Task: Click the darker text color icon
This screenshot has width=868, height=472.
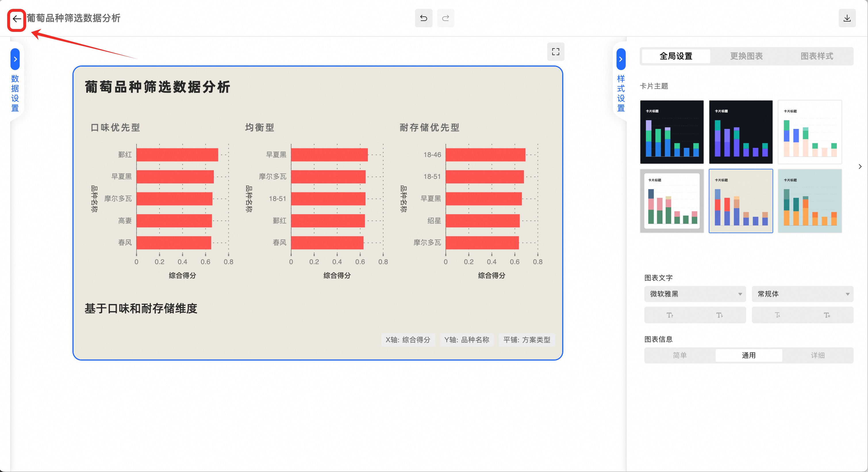Action: coord(827,315)
